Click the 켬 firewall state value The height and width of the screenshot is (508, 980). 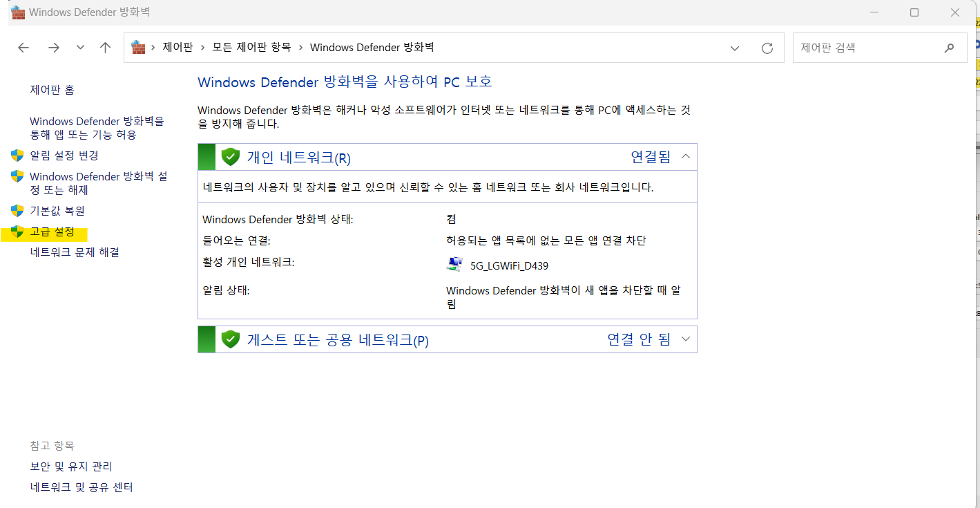coord(451,219)
